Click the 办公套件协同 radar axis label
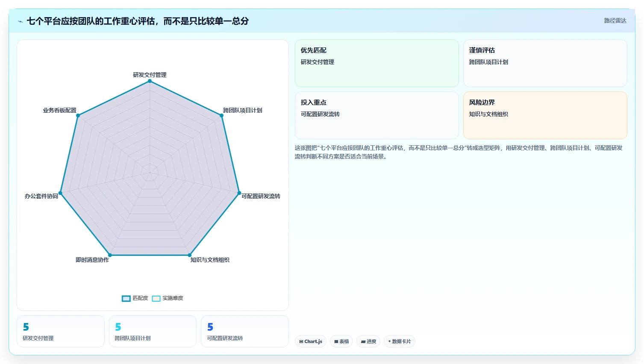The image size is (644, 364). coord(41,196)
